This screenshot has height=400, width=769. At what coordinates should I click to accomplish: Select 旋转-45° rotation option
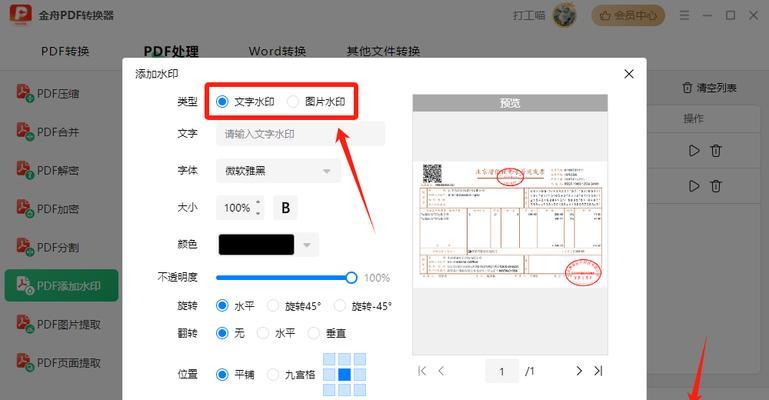362,306
